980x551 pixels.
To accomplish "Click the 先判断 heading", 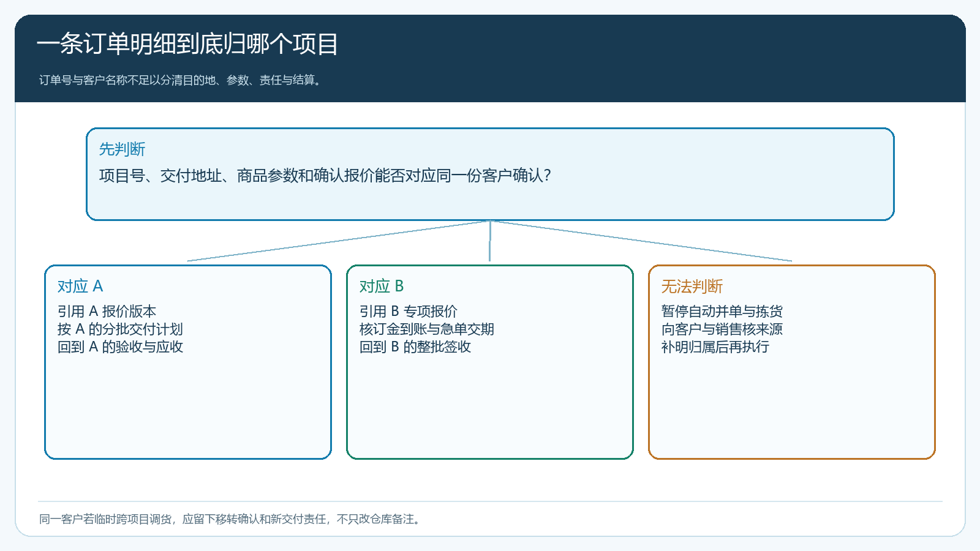I will pos(123,149).
